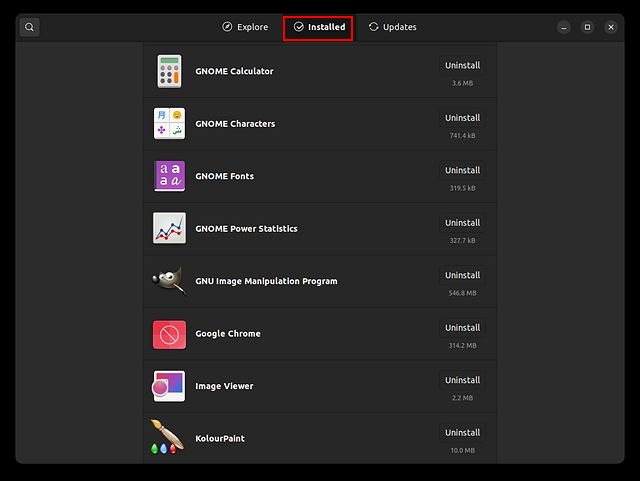Open the GNOME Characters name text
The image size is (640, 481).
pyautogui.click(x=235, y=124)
